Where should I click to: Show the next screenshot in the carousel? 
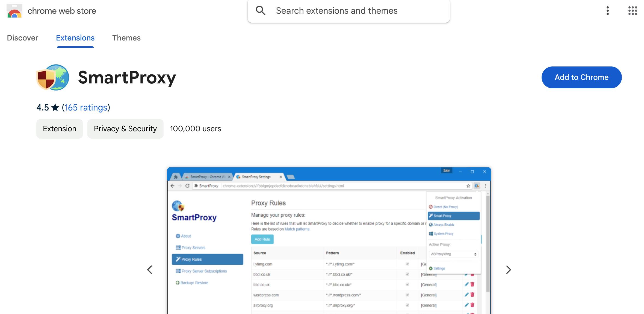pyautogui.click(x=508, y=270)
